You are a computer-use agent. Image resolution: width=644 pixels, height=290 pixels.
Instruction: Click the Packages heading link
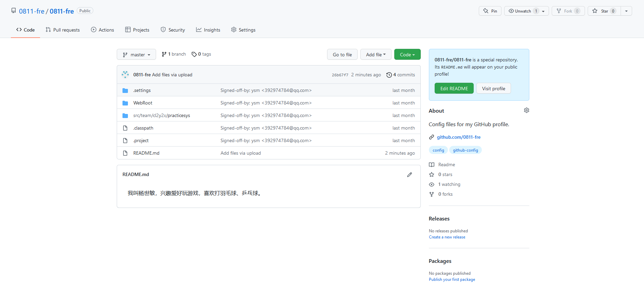click(x=440, y=261)
